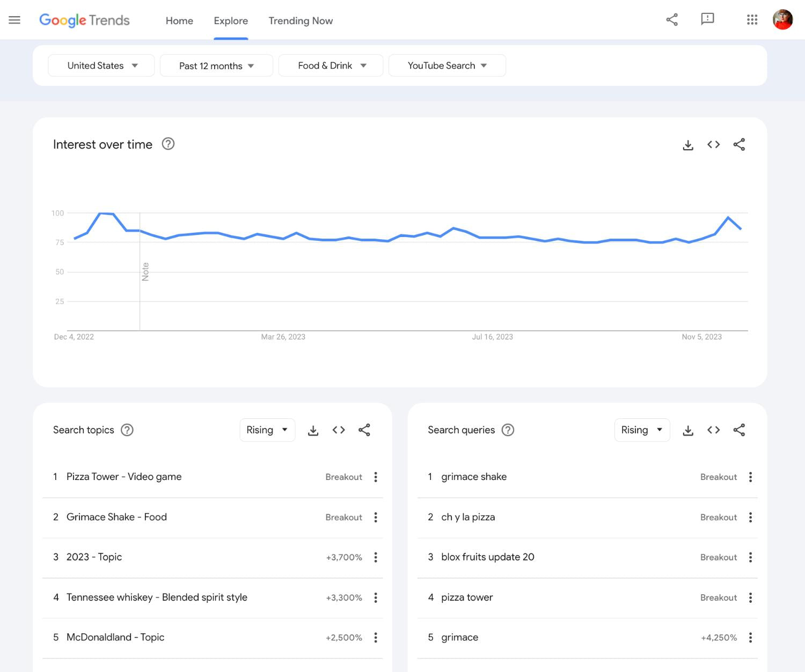Switch to Trending Now tab
The image size is (805, 672).
[x=301, y=20]
